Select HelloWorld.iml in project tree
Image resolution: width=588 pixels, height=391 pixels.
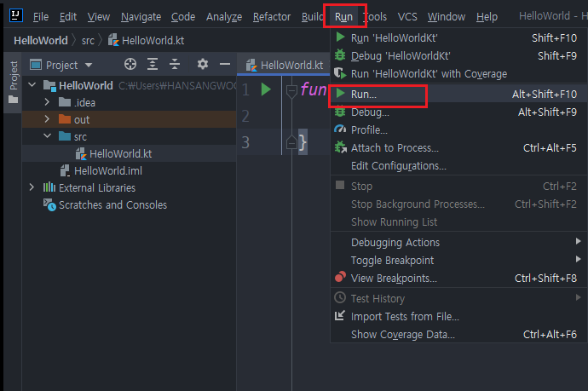pyautogui.click(x=129, y=170)
